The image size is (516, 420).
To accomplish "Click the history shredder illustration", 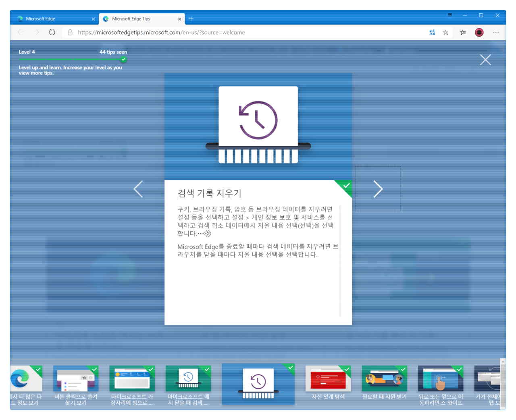I will click(258, 125).
